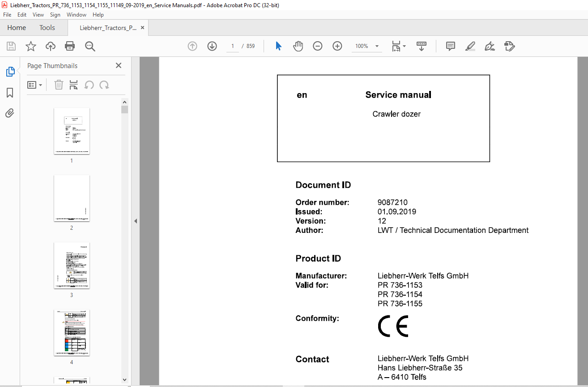Open the find text magnifier tool
The image size is (588, 387).
coord(90,46)
